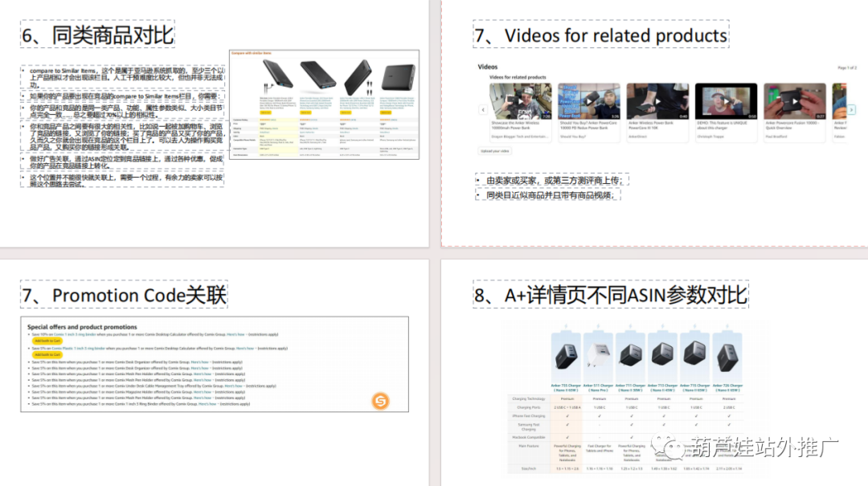Click the "Upload your video" button
The height and width of the screenshot is (486, 868).
495,150
